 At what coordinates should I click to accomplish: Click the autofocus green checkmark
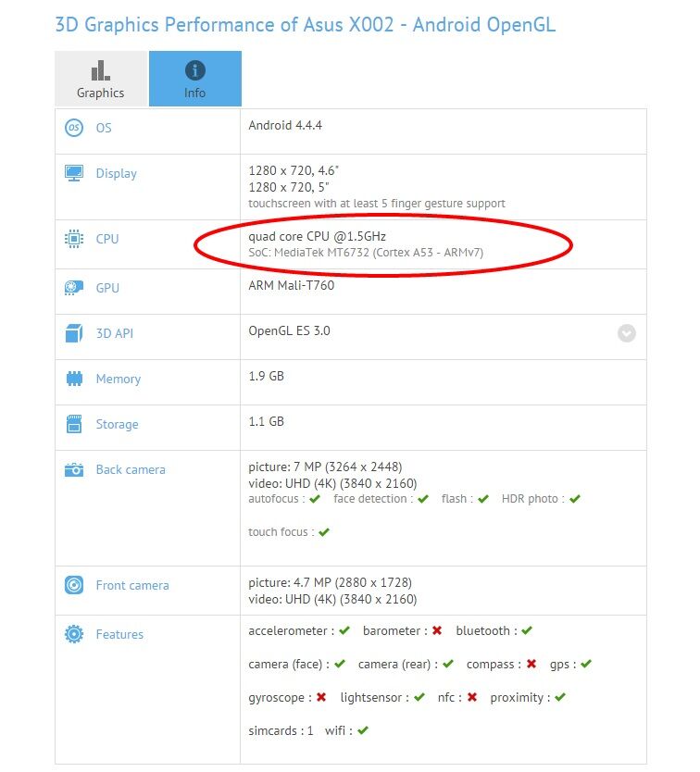coord(315,499)
